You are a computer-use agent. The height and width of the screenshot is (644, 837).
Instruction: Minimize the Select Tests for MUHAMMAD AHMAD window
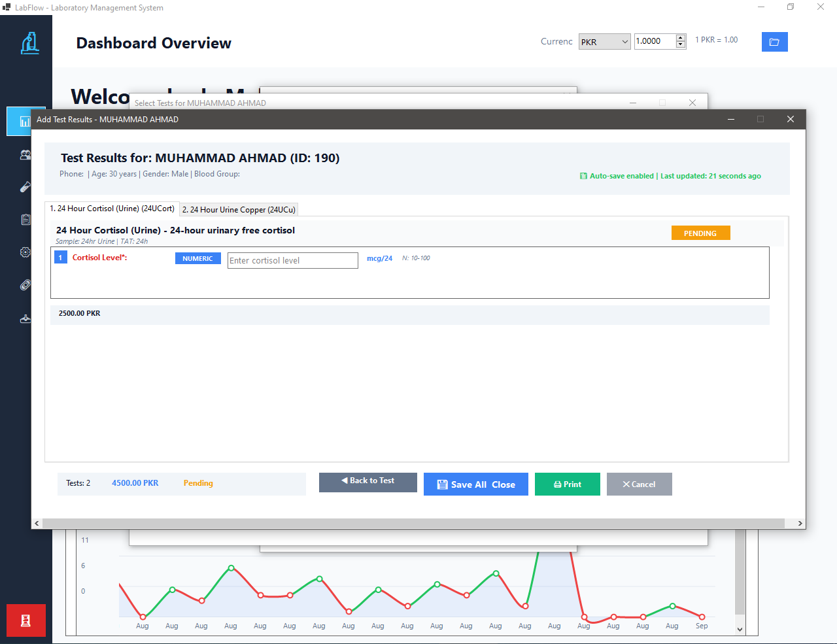tap(633, 103)
